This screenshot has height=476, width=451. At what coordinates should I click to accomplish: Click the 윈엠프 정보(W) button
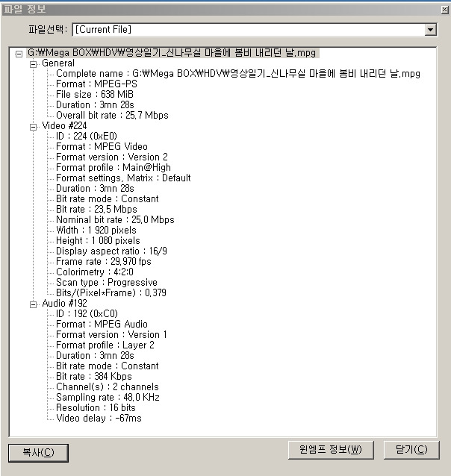pos(331,450)
